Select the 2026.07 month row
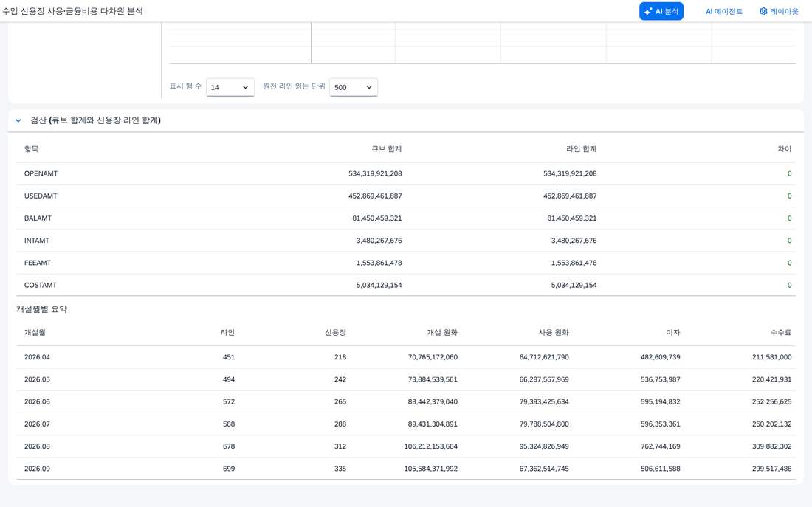 (x=406, y=424)
